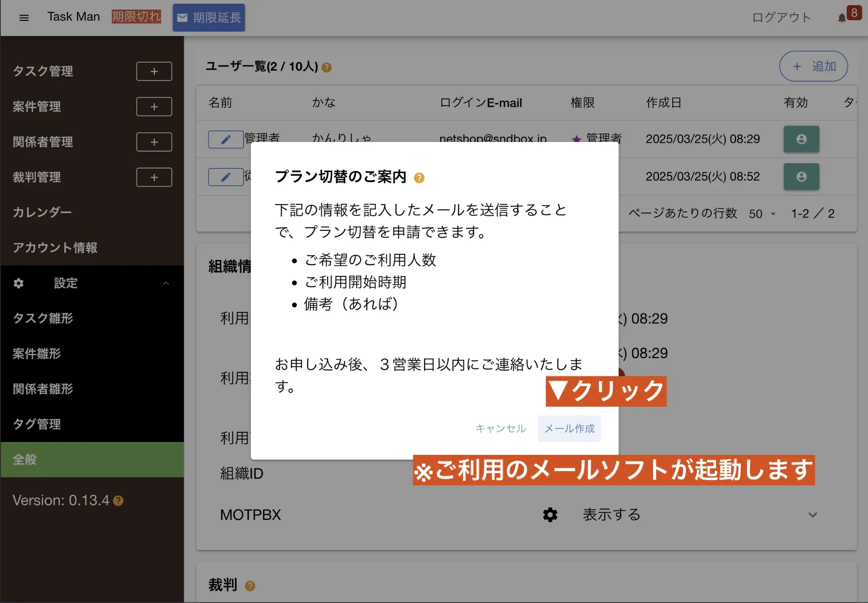Click the ログアウト link
The height and width of the screenshot is (603, 868).
click(x=781, y=18)
